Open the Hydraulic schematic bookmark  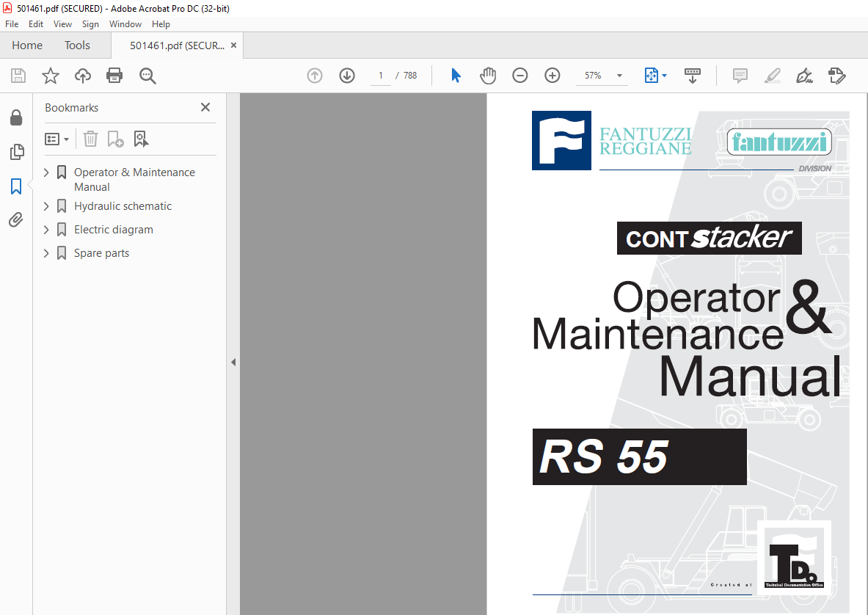123,206
